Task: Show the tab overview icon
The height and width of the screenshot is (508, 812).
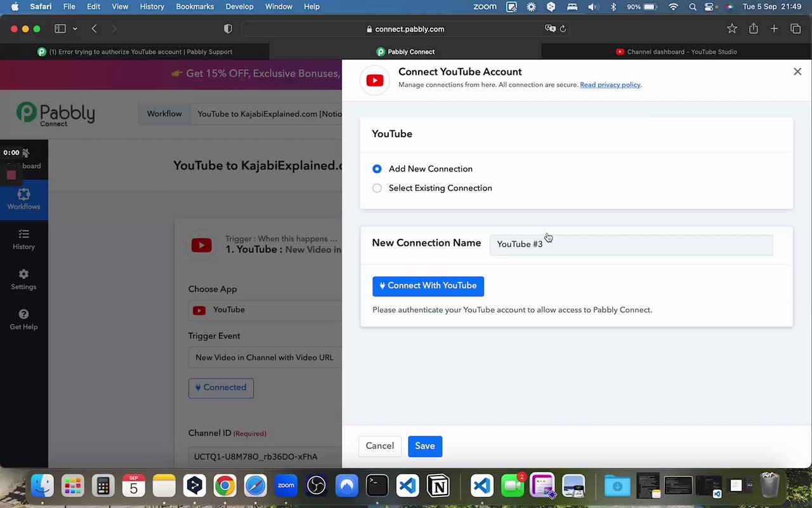Action: click(x=796, y=29)
